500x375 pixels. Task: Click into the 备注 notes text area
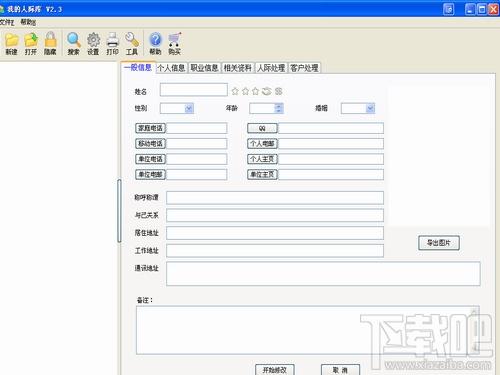308,330
